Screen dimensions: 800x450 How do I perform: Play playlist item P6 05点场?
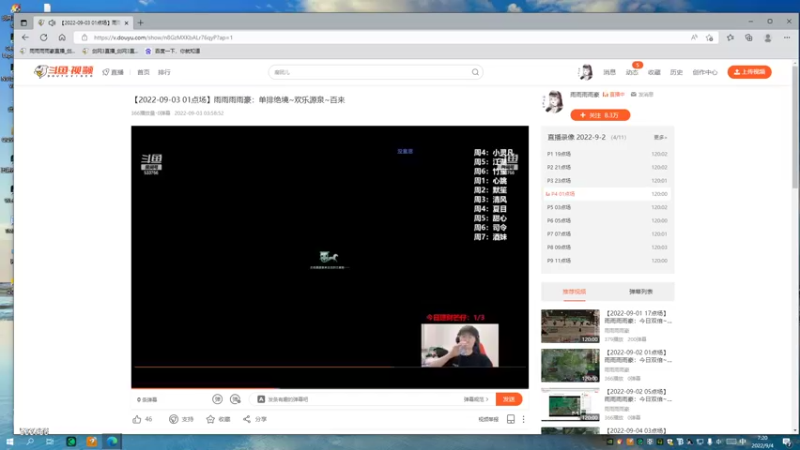click(x=607, y=220)
